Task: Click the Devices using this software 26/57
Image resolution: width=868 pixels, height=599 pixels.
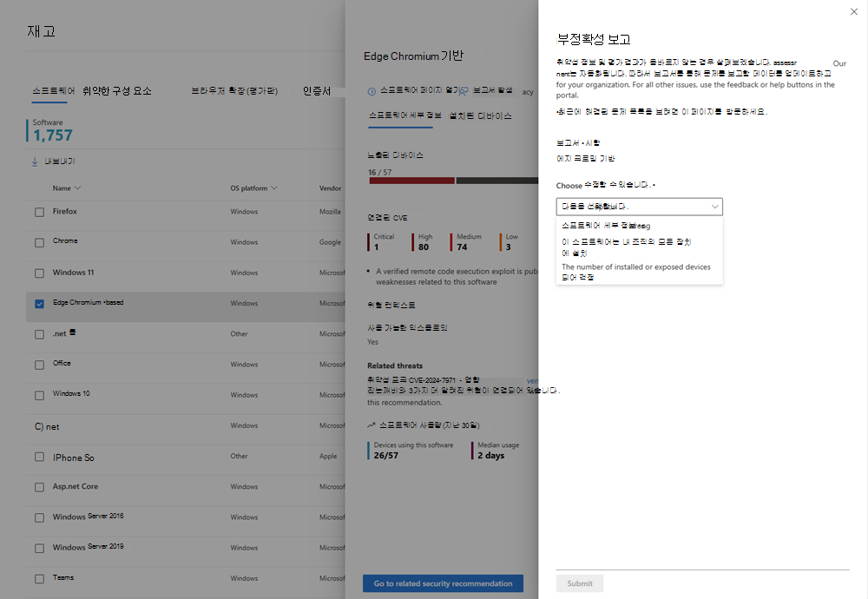Action: 411,451
